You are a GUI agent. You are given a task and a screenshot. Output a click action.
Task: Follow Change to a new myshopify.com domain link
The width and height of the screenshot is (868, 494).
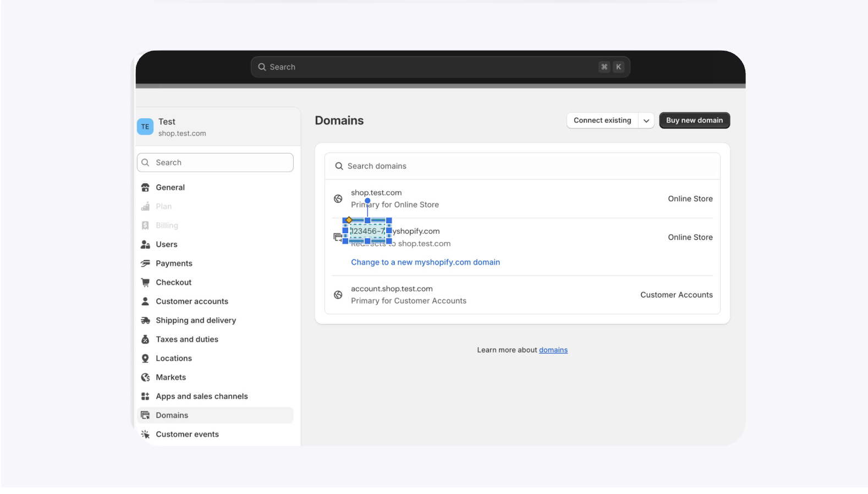pos(425,262)
